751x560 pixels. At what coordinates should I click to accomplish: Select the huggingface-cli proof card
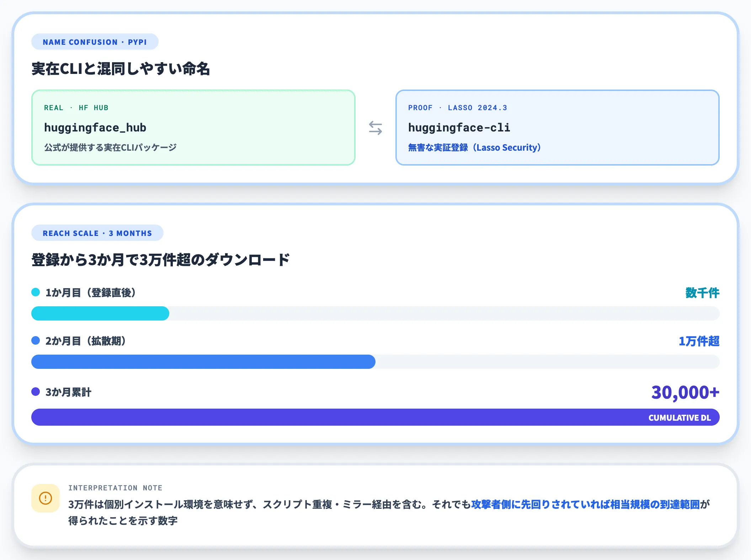pos(558,128)
